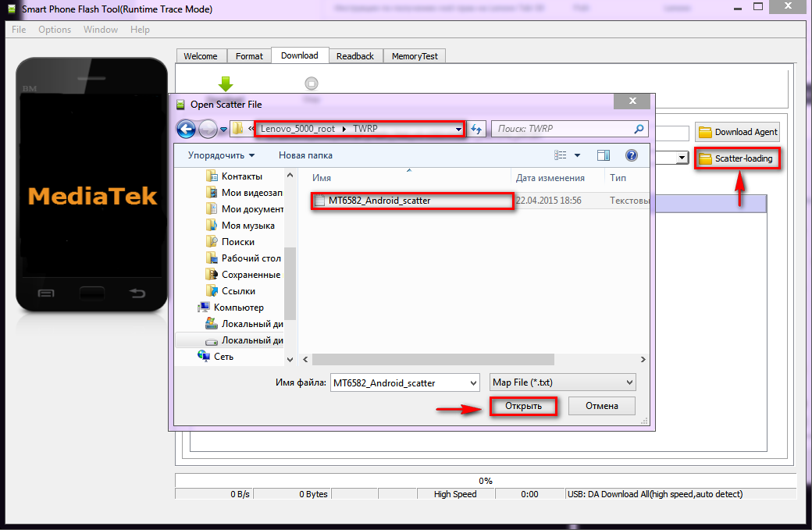This screenshot has height=530, width=812.
Task: Select MT6582_Android_scatter file
Action: pyautogui.click(x=379, y=201)
